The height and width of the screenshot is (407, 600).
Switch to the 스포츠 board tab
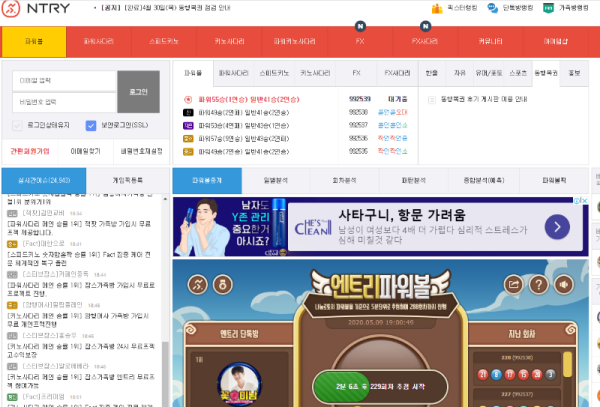[518, 73]
